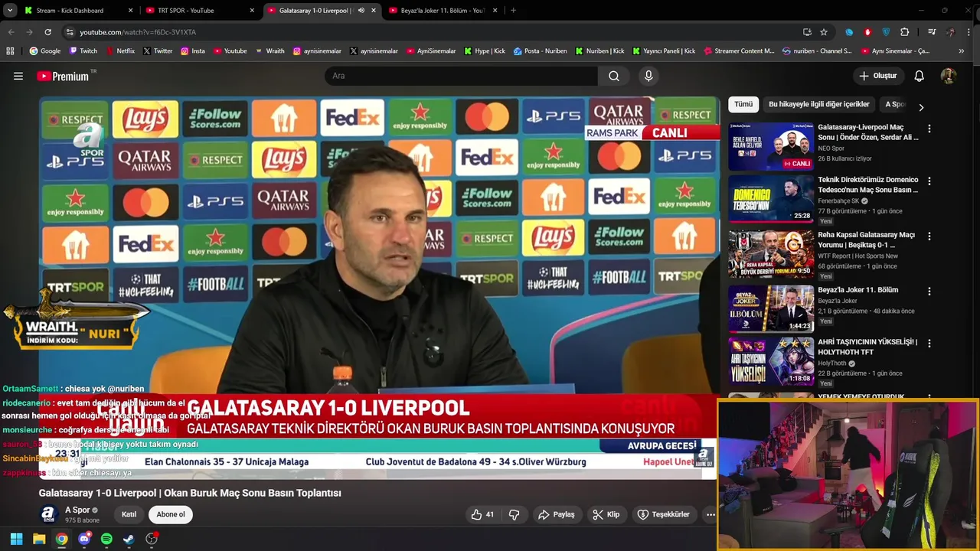980x551 pixels.
Task: Open Steam from the taskbar
Action: tap(129, 539)
